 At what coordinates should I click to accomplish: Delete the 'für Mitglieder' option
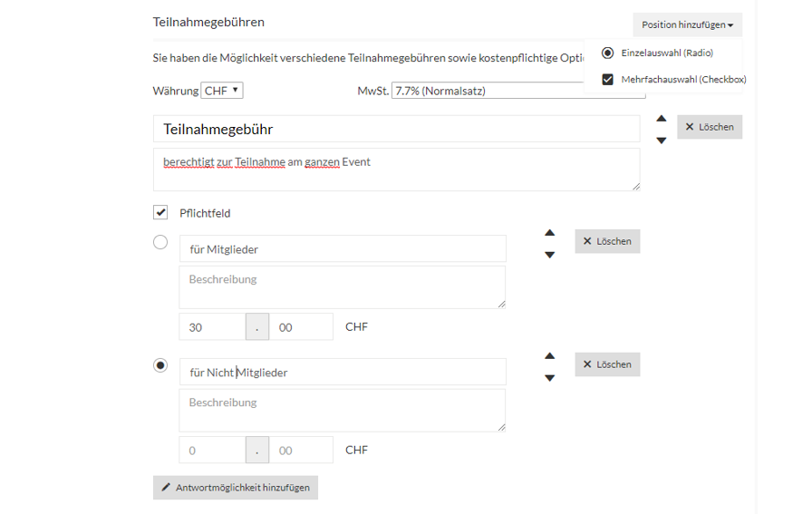pos(607,241)
